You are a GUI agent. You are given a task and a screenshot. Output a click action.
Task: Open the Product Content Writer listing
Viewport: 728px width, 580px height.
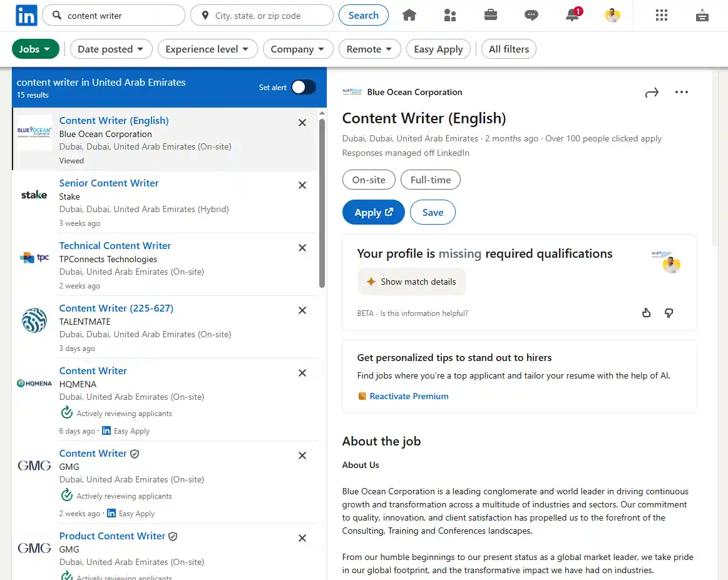[x=112, y=536]
